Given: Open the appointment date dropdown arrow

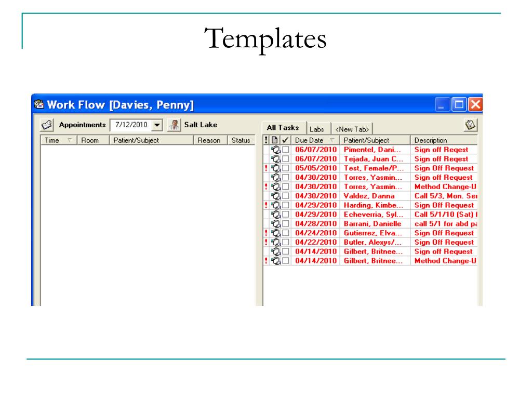Looking at the screenshot, I should tap(157, 125).
